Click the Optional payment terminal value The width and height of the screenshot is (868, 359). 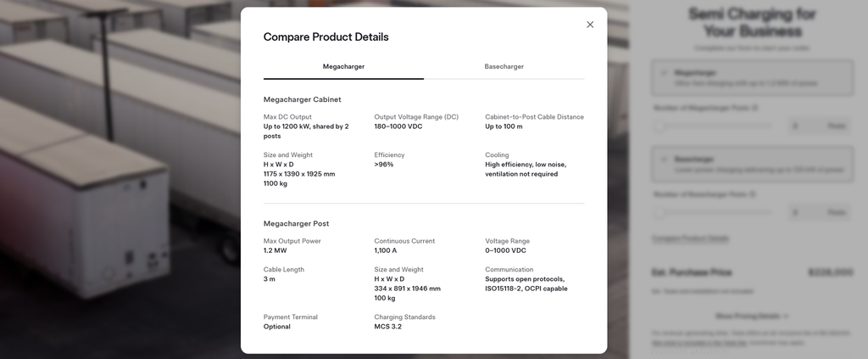277,327
